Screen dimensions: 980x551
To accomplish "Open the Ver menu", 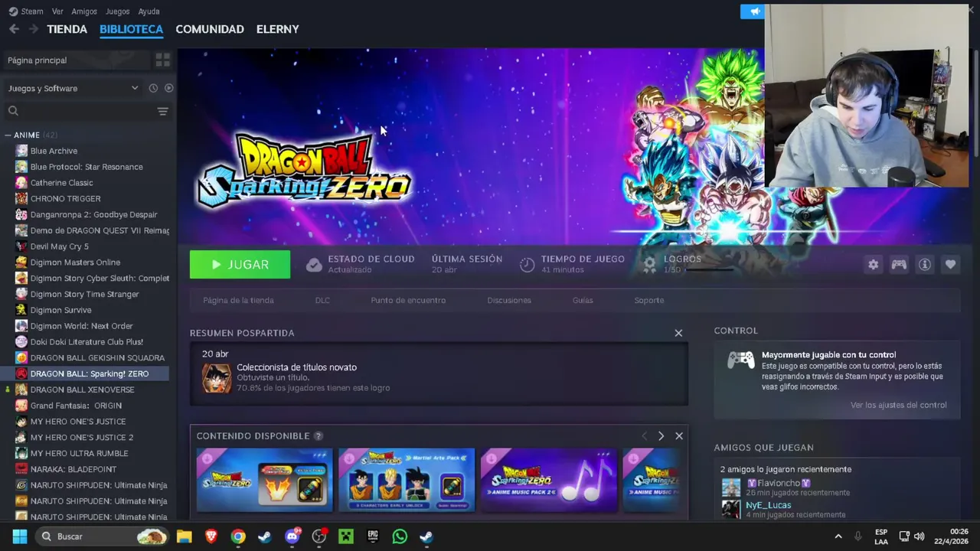I will pyautogui.click(x=57, y=11).
